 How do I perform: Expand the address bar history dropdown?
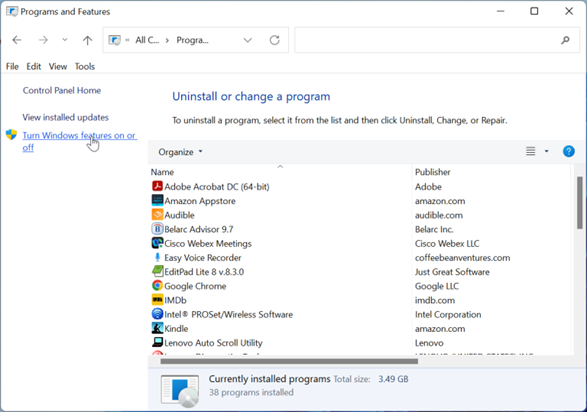click(x=247, y=40)
